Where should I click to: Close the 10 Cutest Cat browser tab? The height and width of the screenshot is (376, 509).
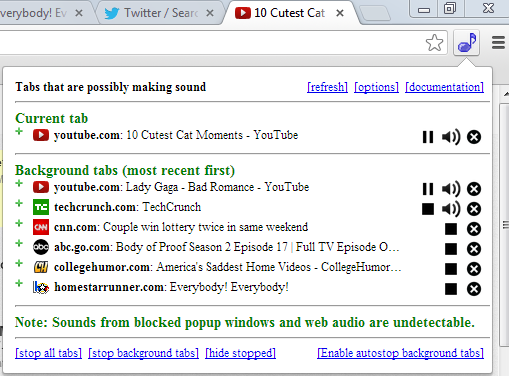coord(340,13)
